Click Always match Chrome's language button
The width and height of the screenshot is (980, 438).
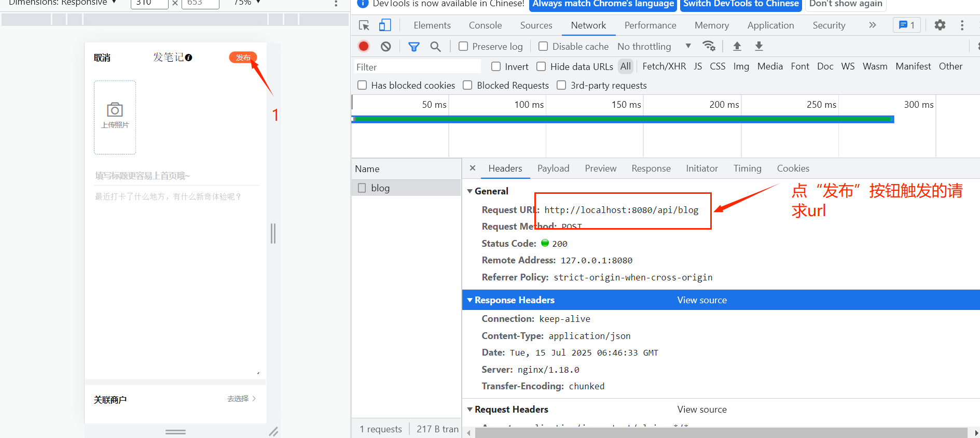tap(603, 4)
